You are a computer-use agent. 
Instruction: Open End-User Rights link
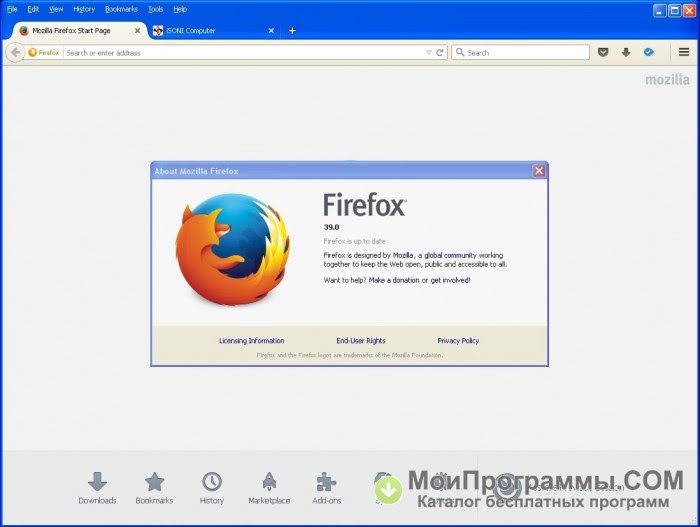click(361, 340)
